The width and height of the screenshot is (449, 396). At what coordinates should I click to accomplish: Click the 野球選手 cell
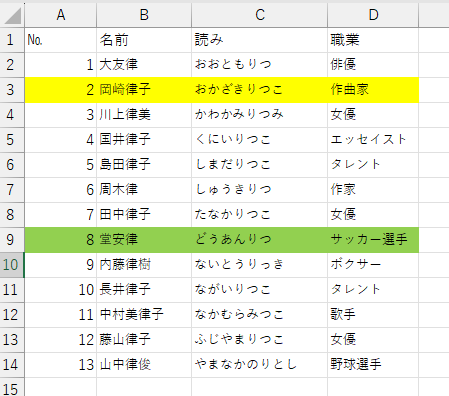click(x=373, y=365)
